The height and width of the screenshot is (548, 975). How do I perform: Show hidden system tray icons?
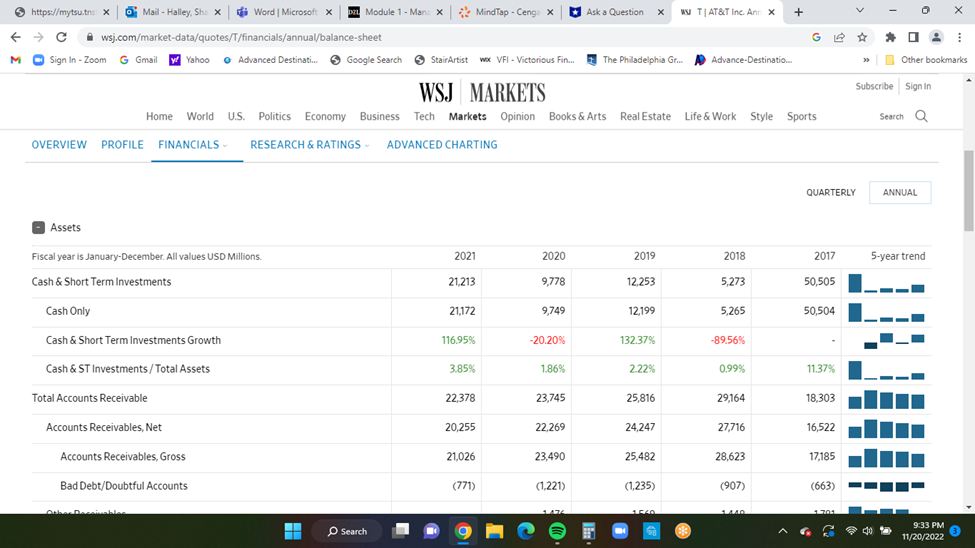[x=783, y=531]
